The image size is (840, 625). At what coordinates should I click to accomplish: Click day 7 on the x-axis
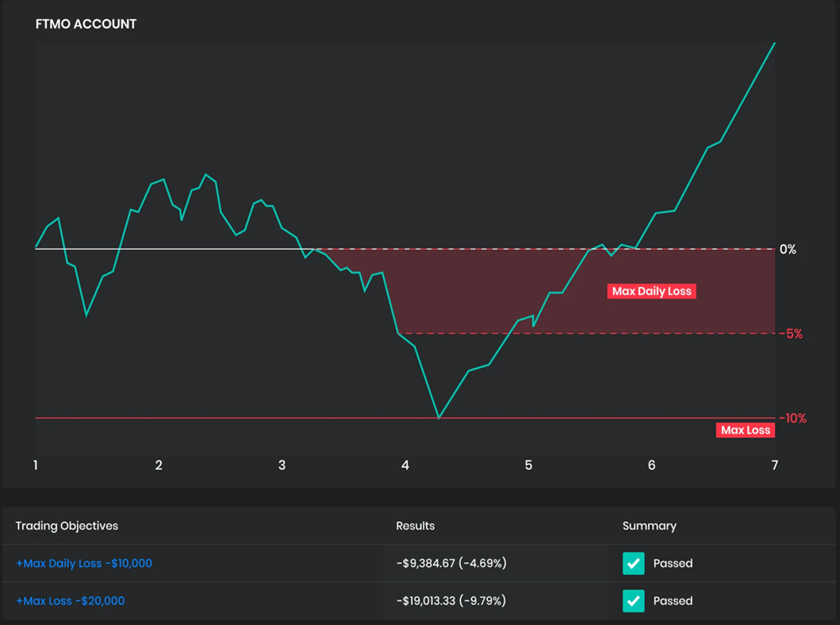click(x=774, y=466)
